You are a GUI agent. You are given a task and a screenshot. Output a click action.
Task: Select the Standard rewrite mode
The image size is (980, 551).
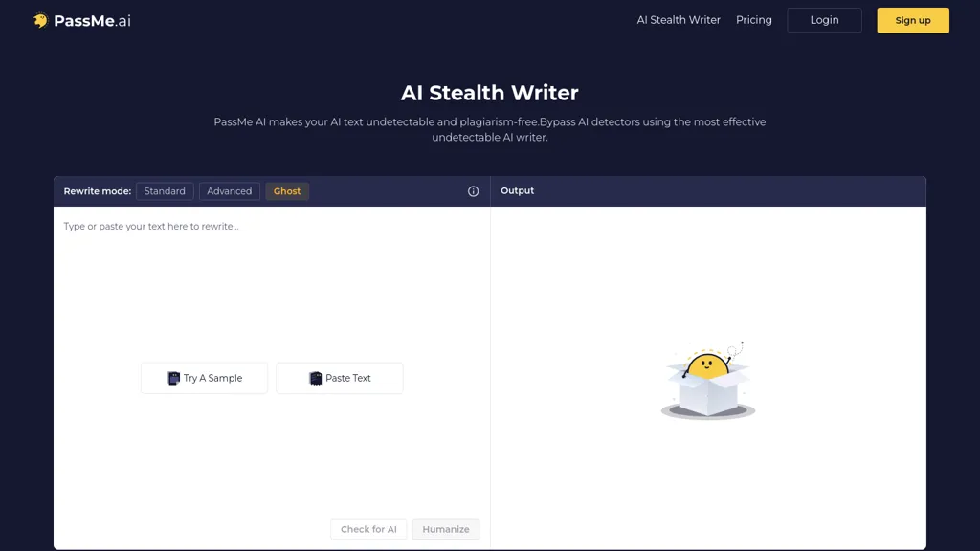165,191
